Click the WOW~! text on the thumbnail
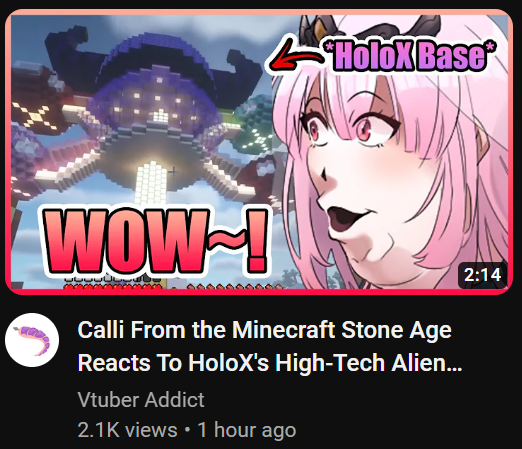Screen dimensions: 522x449 click(x=155, y=242)
